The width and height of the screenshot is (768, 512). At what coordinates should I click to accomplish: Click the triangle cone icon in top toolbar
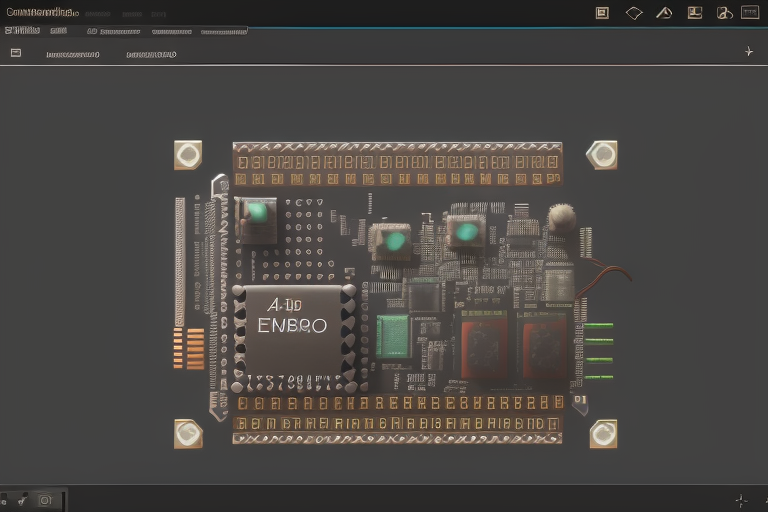[x=664, y=13]
